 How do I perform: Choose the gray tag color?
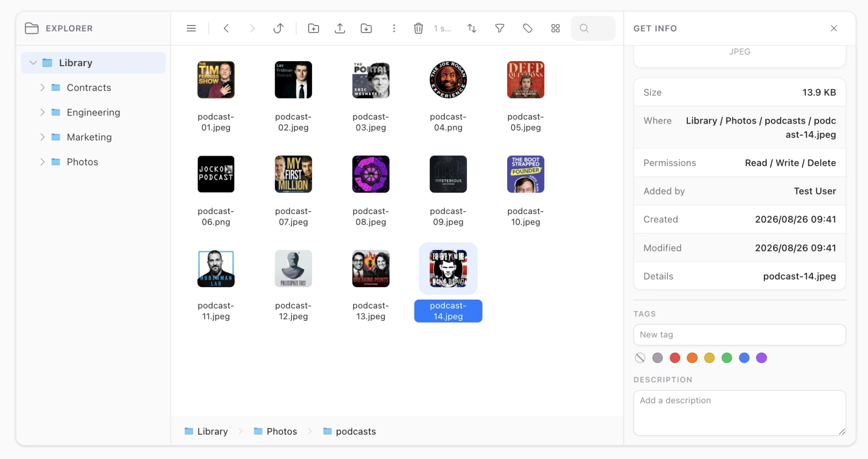[658, 358]
